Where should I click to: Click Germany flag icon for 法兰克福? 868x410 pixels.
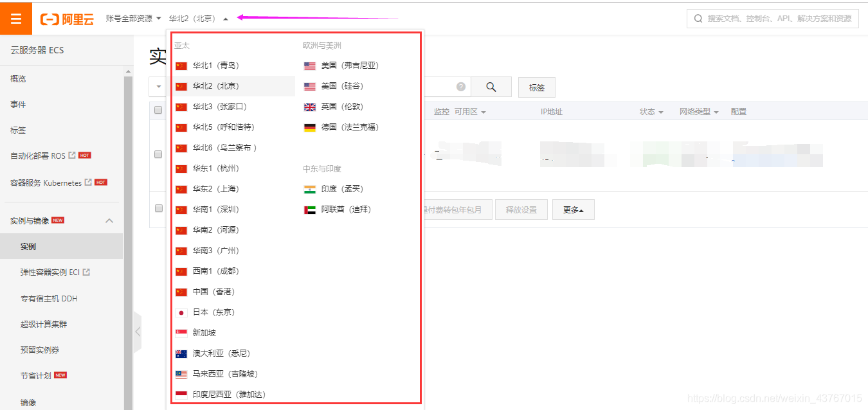pyautogui.click(x=310, y=127)
